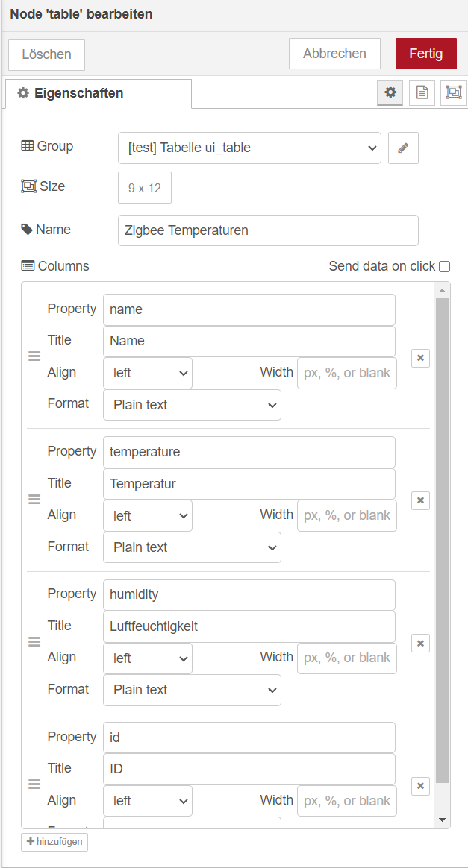Grab the drag handle of humidity column
The image size is (468, 868).
pos(34,641)
